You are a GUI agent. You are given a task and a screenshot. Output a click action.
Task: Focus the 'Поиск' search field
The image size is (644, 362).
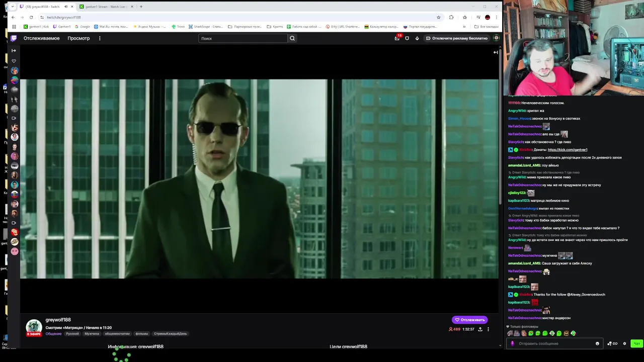coord(243,38)
